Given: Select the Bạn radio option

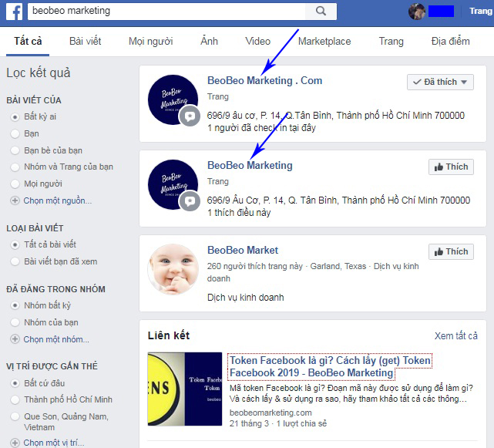Looking at the screenshot, I should click(x=15, y=133).
